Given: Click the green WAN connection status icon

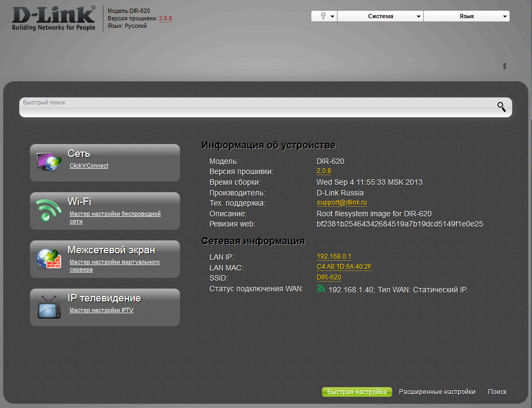Looking at the screenshot, I should [x=320, y=289].
